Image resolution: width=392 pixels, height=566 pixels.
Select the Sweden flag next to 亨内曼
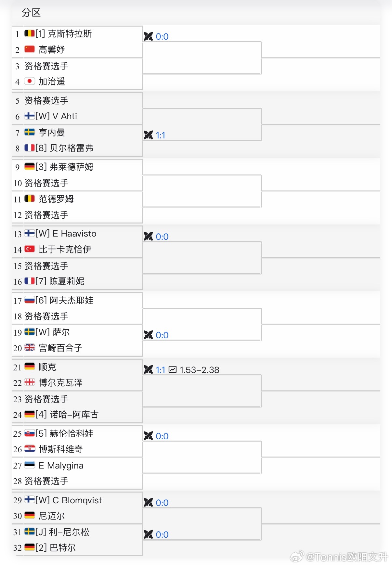[30, 132]
